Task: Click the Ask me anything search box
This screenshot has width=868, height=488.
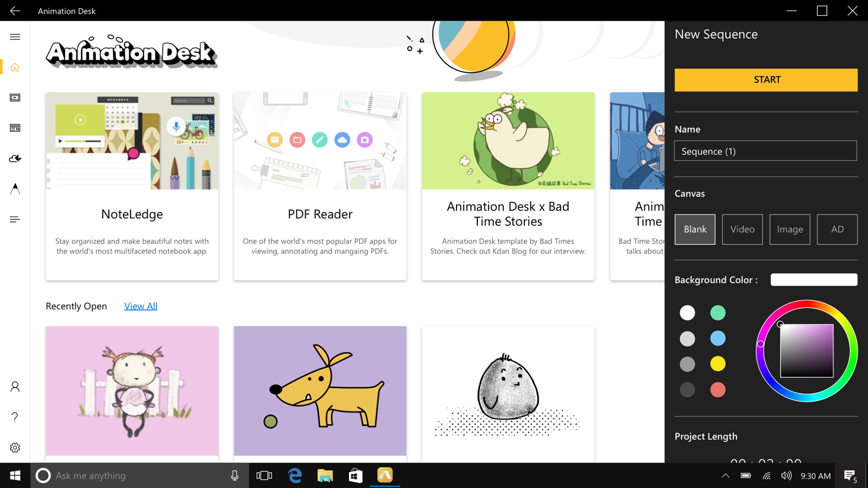Action: pyautogui.click(x=140, y=475)
